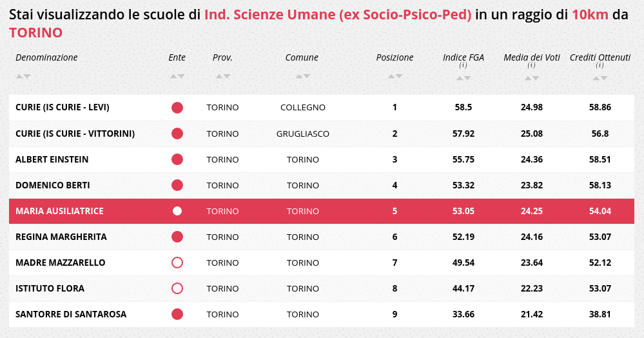Screen dimensions: 644x338
Task: Select the Regina Margherita school name
Action: click(61, 237)
